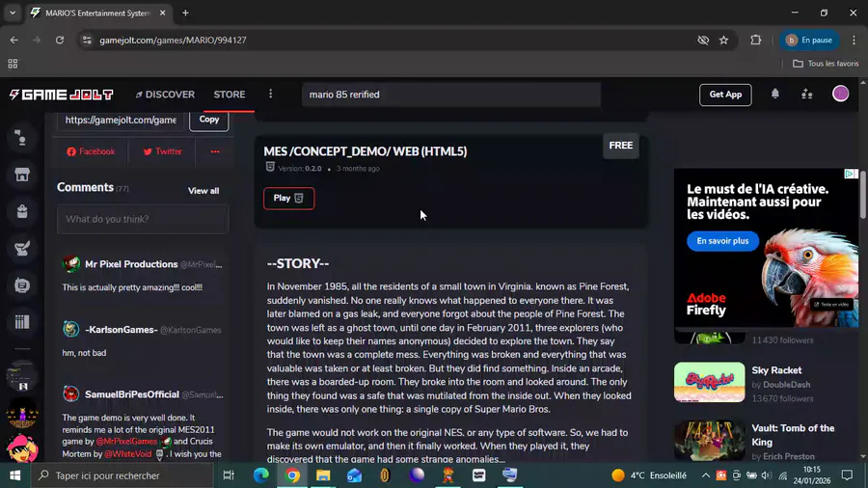View site information icon beside the URL
This screenshot has height=488, width=868.
87,40
